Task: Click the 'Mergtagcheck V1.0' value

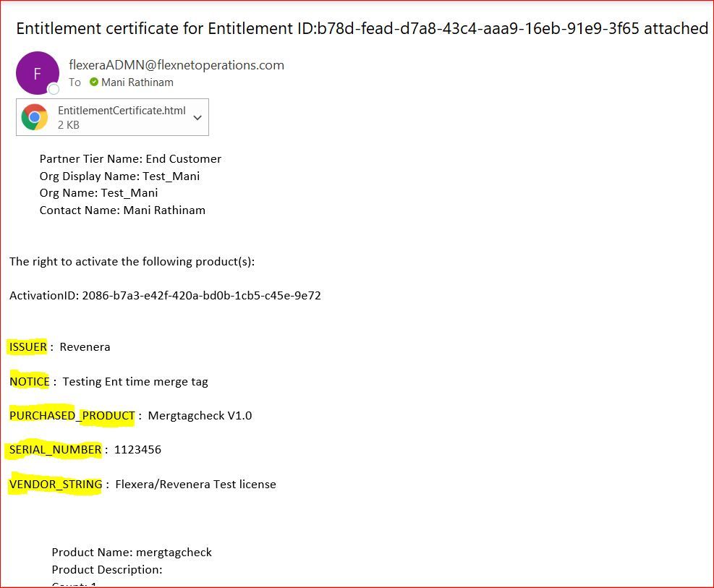Action: point(200,416)
